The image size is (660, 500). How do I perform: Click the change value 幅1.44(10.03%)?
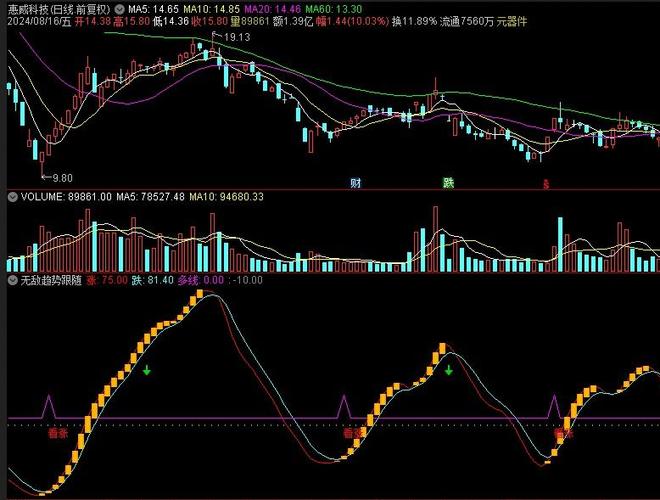[352, 21]
